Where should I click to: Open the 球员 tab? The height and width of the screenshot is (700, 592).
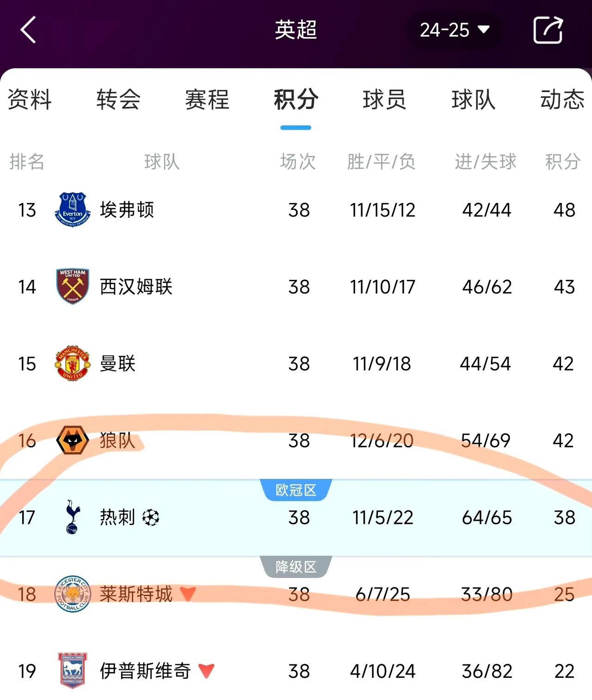tap(385, 99)
